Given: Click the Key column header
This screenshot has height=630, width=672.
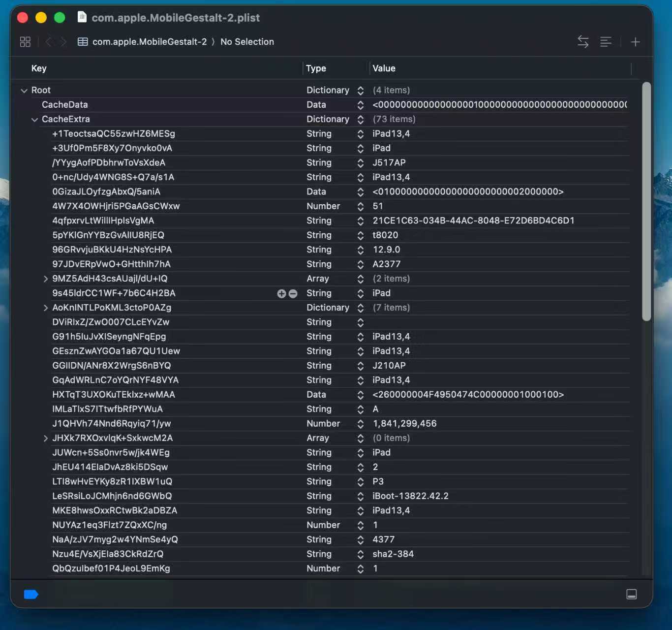Looking at the screenshot, I should (x=39, y=68).
